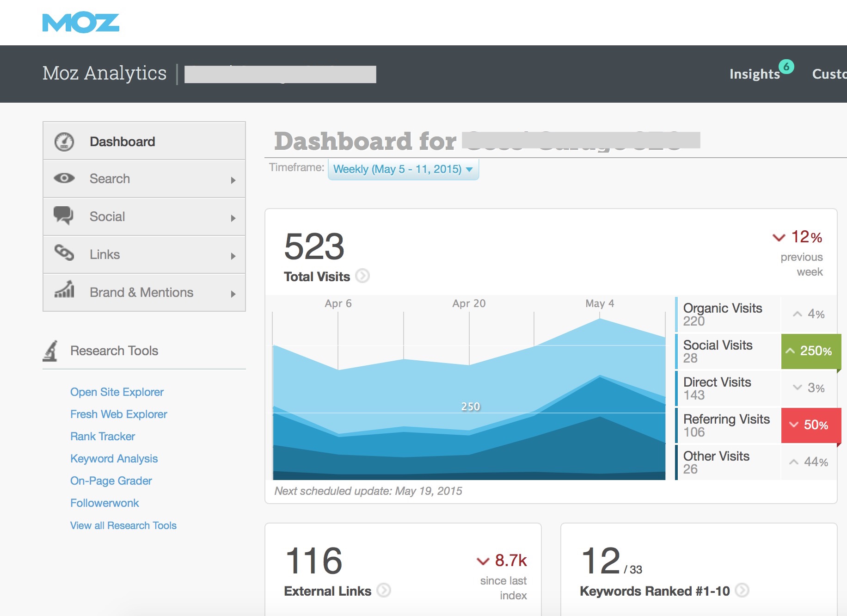The height and width of the screenshot is (616, 847).
Task: Click the 116 external links number
Action: 314,561
